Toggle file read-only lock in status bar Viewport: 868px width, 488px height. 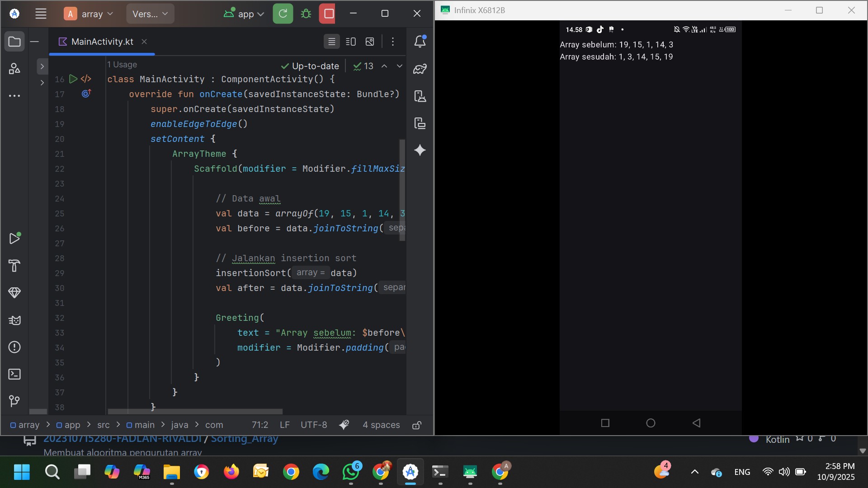tap(417, 425)
